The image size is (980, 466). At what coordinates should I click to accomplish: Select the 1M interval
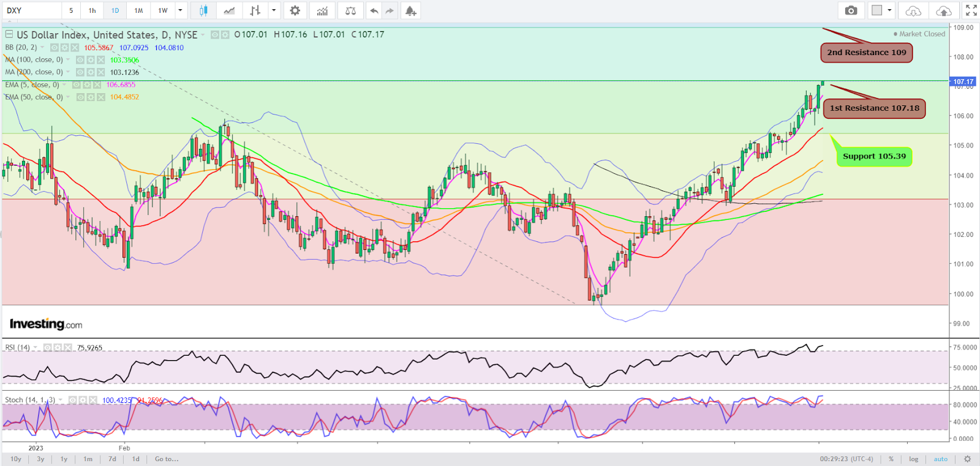point(138,10)
